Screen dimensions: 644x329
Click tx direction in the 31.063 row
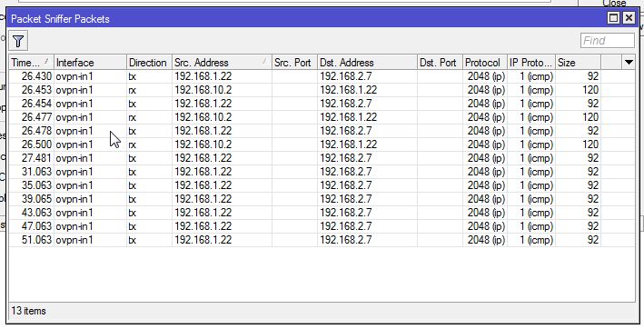click(x=133, y=172)
